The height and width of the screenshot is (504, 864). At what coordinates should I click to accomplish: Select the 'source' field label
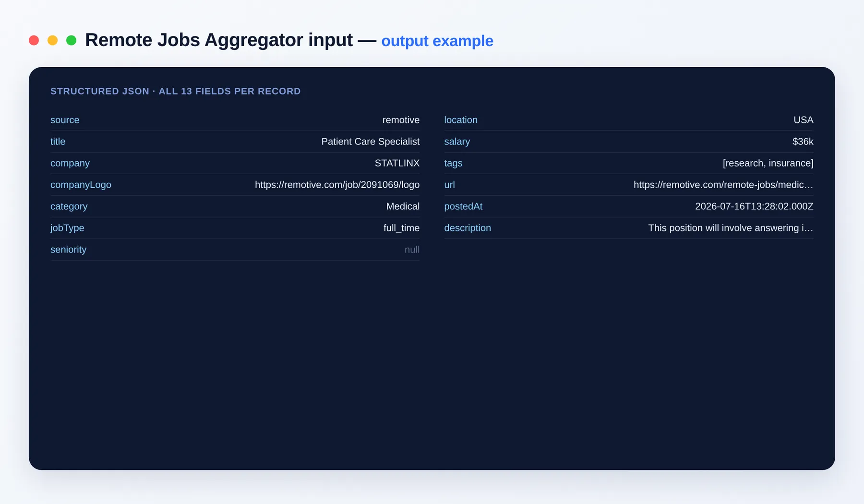click(x=65, y=120)
